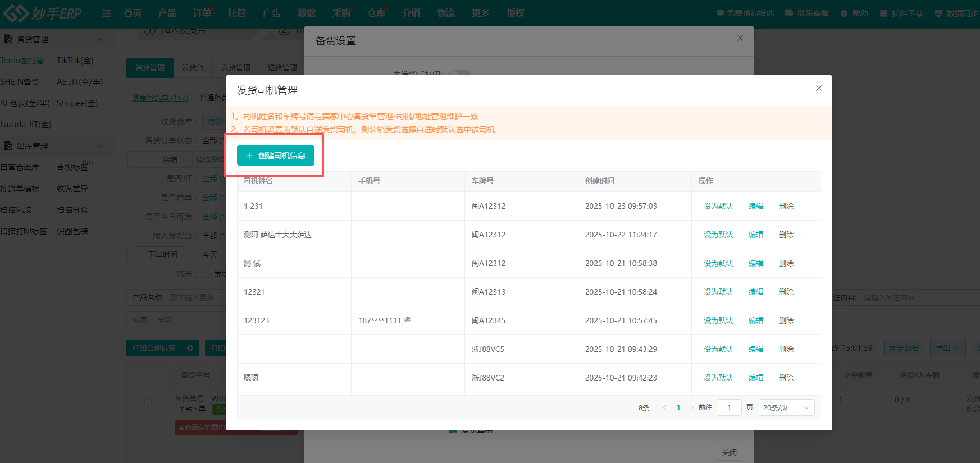The width and height of the screenshot is (980, 463).
Task: Click the 创建司机信息 button
Action: (x=276, y=155)
